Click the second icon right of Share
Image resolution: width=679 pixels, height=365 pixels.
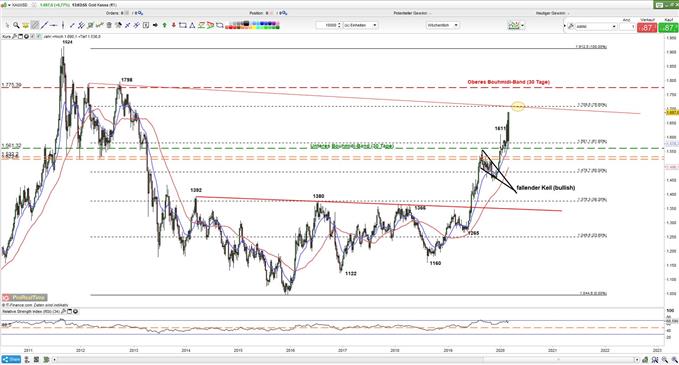(x=36, y=360)
